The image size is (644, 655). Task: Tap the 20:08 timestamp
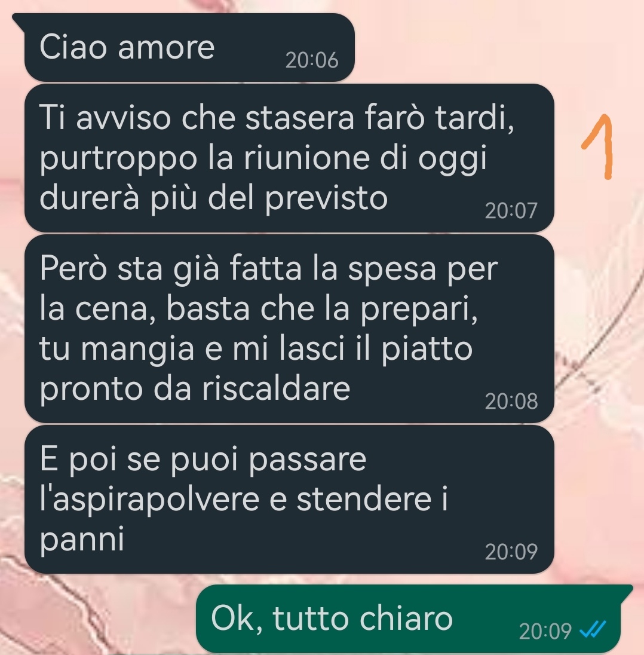511,402
